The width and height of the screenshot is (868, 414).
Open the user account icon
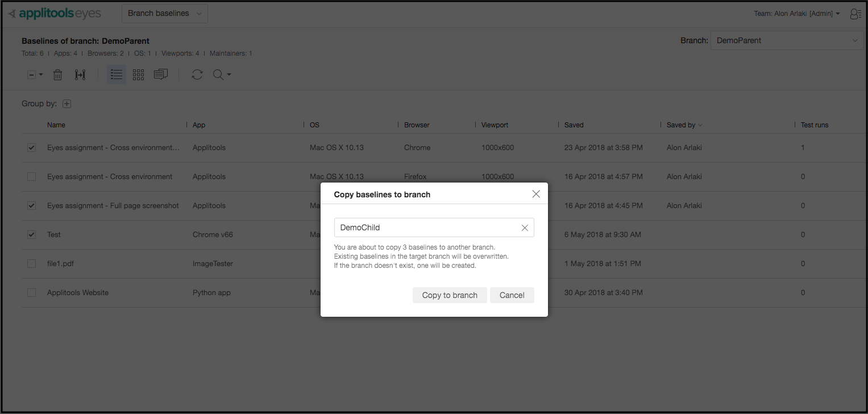pyautogui.click(x=855, y=14)
